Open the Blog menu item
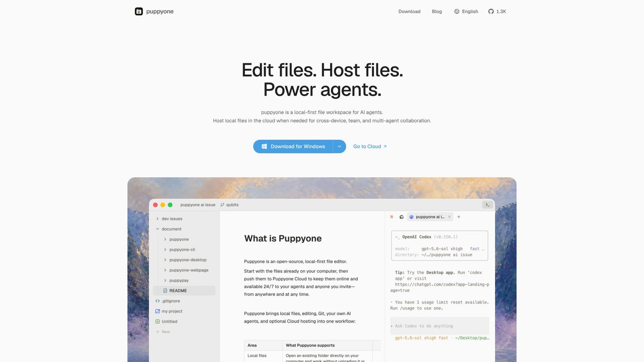Screen dimensions: 644x362 tap(437, 11)
